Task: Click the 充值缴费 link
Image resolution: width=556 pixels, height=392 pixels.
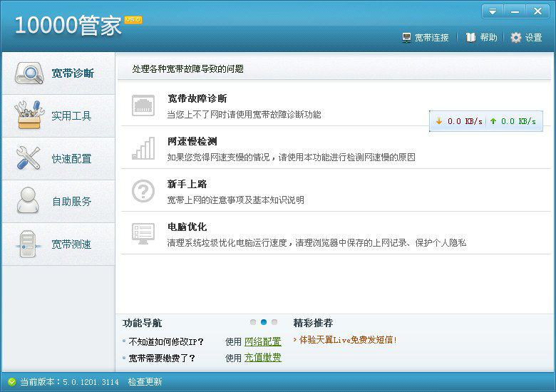Action: click(262, 358)
